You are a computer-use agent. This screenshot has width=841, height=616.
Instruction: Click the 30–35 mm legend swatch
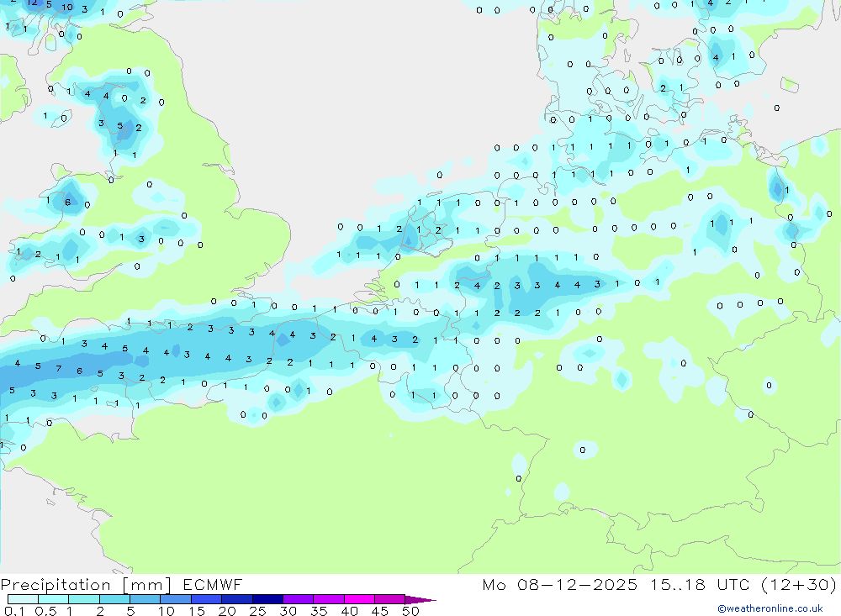[x=299, y=599]
